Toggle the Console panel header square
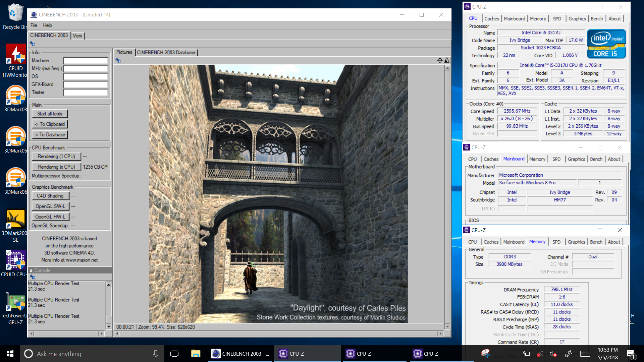Viewport: 644px width, 362px height. pyautogui.click(x=31, y=270)
